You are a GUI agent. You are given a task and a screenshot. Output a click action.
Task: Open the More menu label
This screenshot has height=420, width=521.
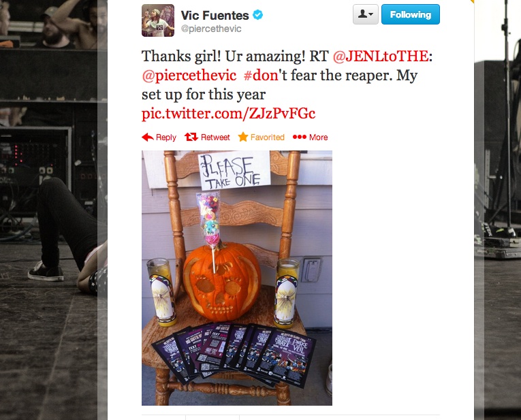(318, 137)
